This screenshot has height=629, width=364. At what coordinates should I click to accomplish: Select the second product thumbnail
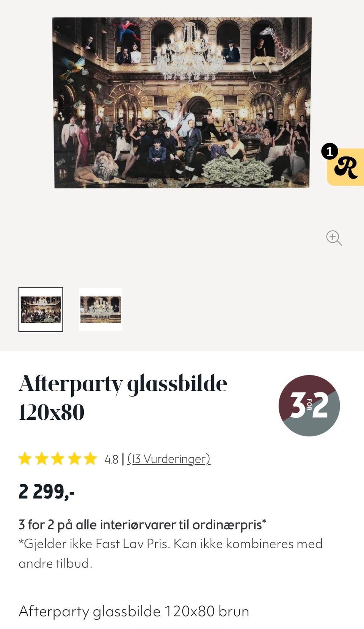(x=100, y=310)
